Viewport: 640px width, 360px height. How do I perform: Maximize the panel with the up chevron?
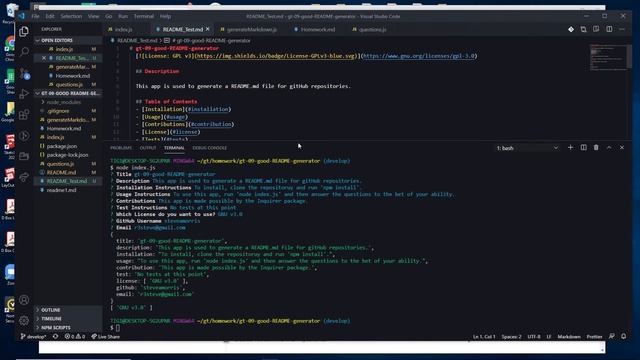point(609,147)
